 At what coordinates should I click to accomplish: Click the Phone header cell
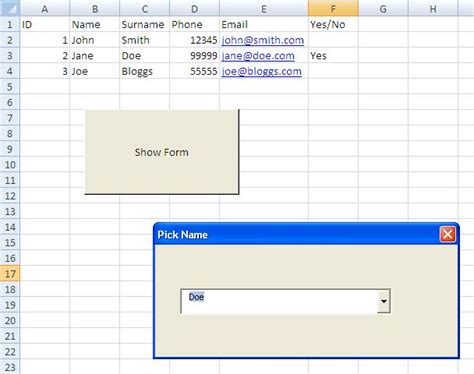pos(194,24)
